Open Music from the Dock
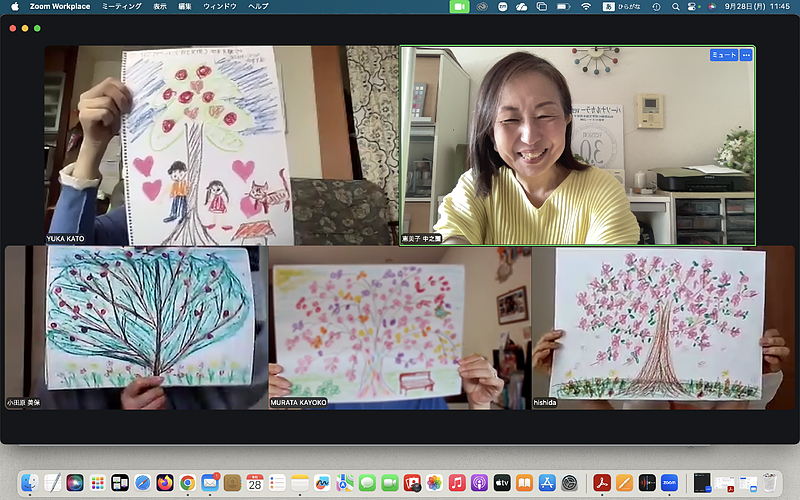 point(457,482)
